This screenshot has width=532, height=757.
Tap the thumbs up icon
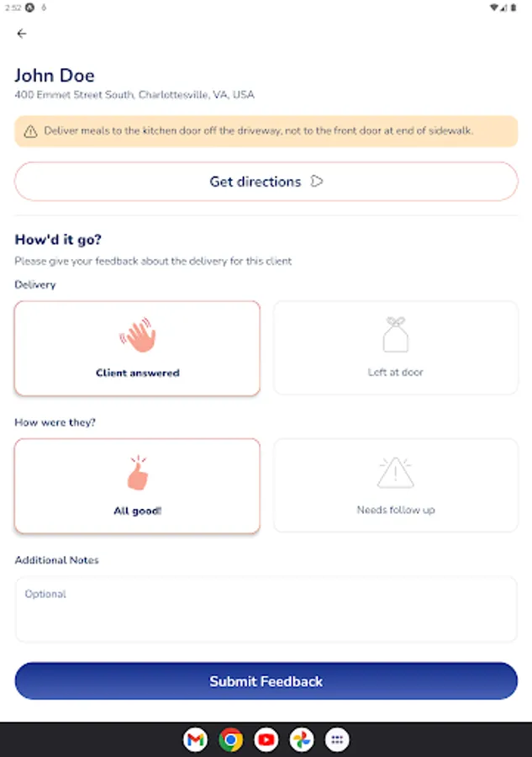(x=137, y=474)
